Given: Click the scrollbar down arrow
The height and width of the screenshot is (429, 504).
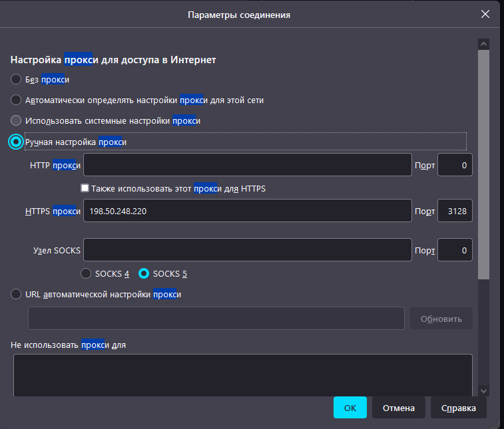Looking at the screenshot, I should [483, 390].
